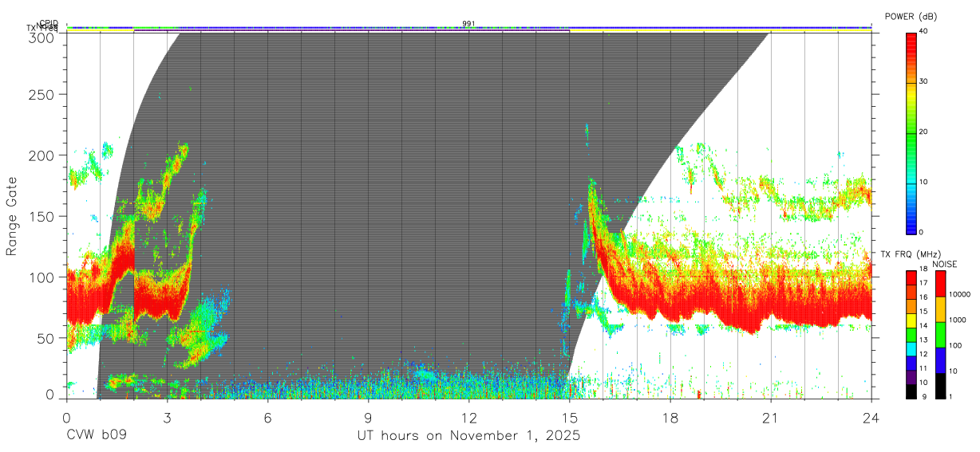Image resolution: width=980 pixels, height=452 pixels.
Task: Click the POWER (dB) gradient color bar
Action: 911,132
